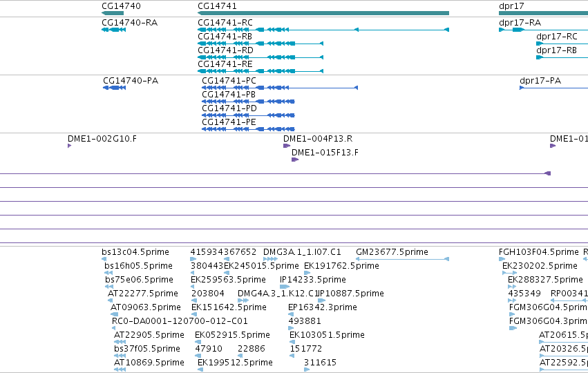Click the dpr17-RA transcript label
The image size is (588, 373).
point(520,23)
